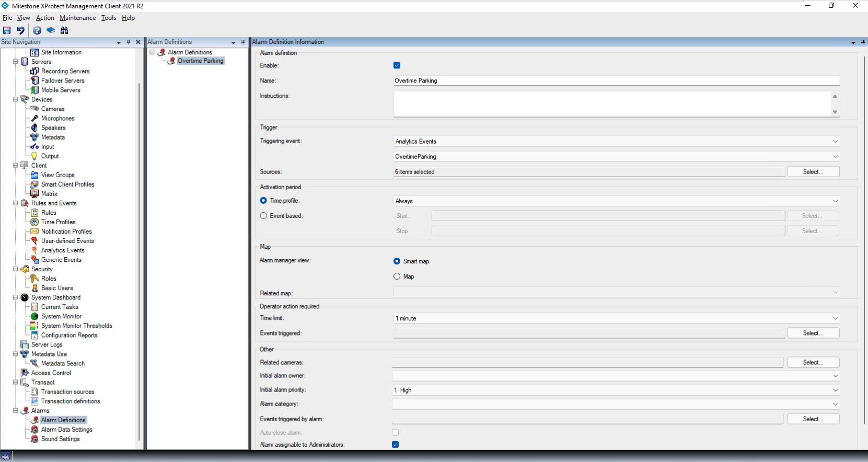
Task: Choose the Smart map radio button
Action: [x=397, y=261]
